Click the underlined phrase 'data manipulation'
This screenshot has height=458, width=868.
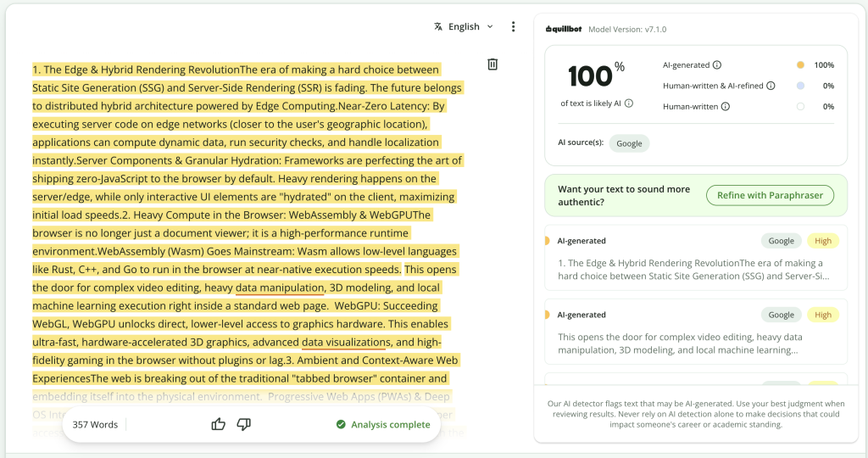pyautogui.click(x=280, y=288)
